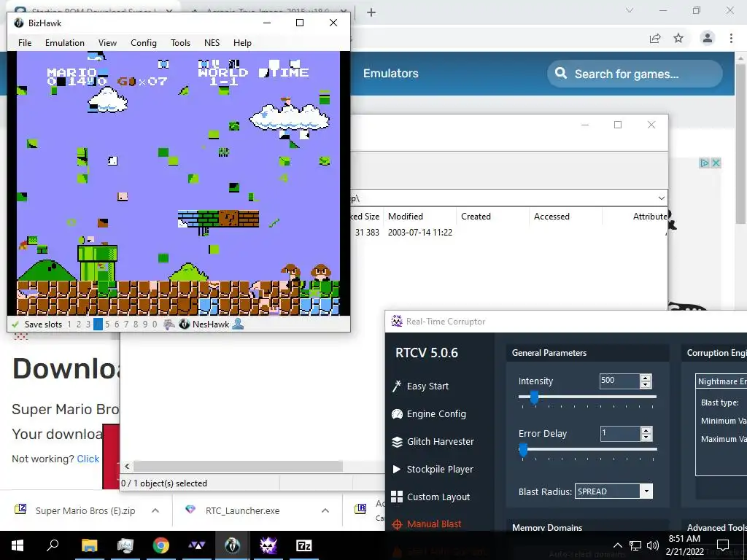Open the Nightmare Engine corruption engine dropdown

[x=721, y=381]
